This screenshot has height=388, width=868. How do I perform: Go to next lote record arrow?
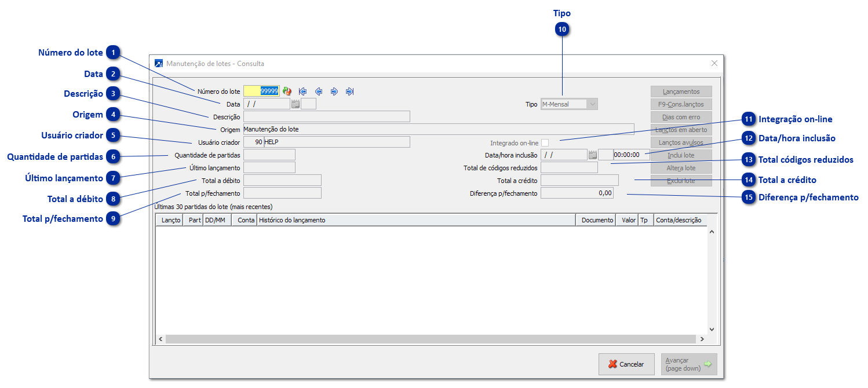334,91
